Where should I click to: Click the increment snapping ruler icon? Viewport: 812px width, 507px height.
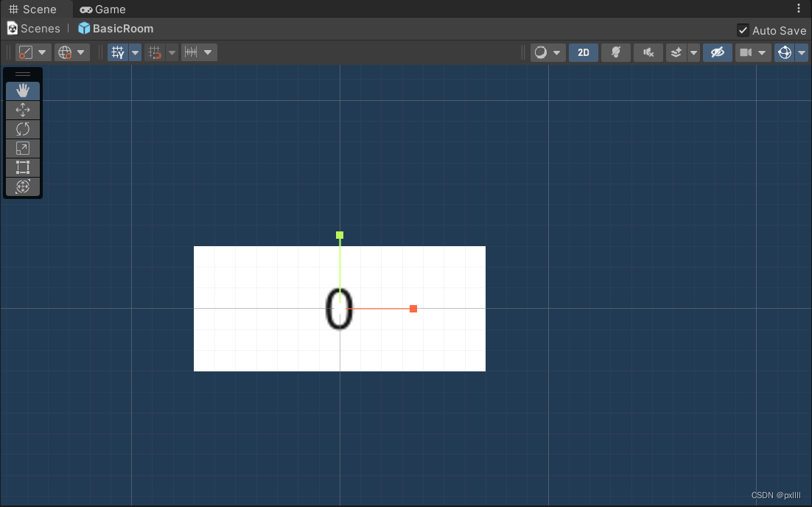[191, 52]
